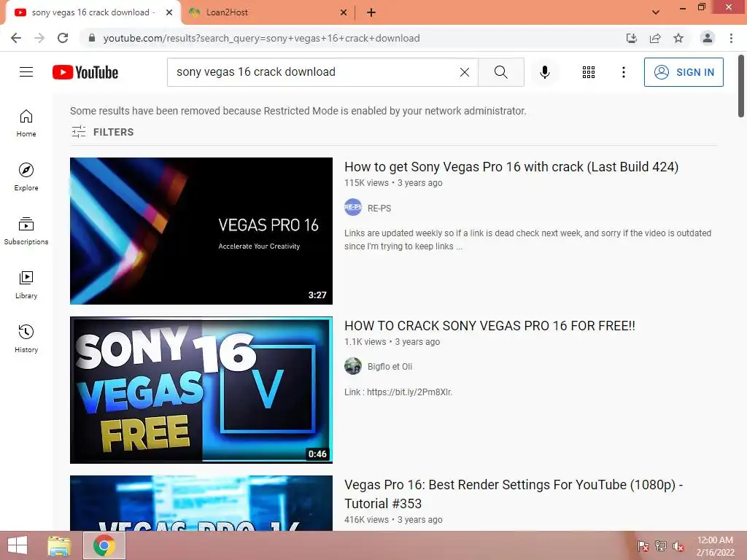Open 'How to get Sony Vegas Pro 16 with crack' title

point(511,167)
